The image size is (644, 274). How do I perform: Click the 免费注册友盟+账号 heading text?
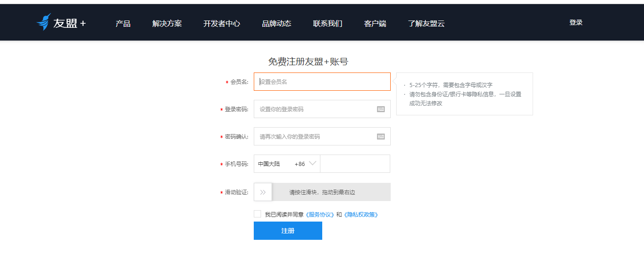click(x=308, y=62)
